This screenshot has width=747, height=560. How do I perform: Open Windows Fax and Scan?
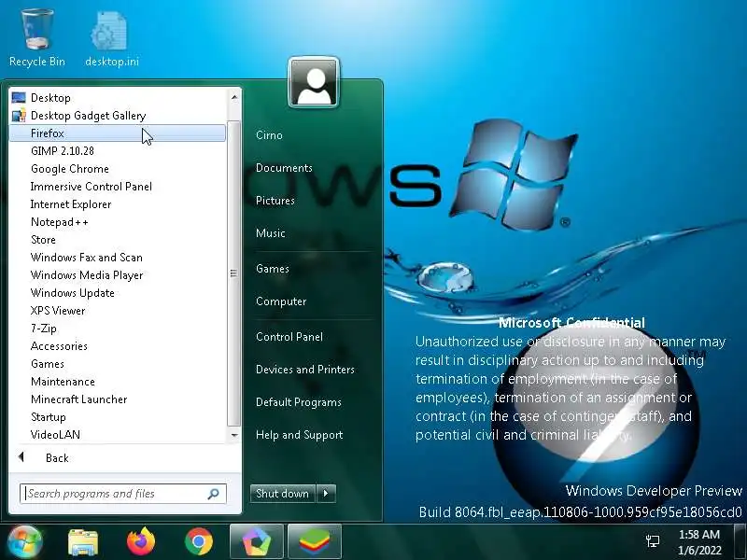[x=117, y=258]
